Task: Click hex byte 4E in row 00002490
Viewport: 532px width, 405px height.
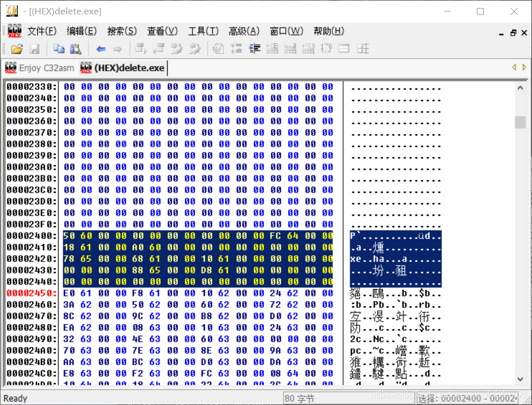Action: tap(138, 339)
